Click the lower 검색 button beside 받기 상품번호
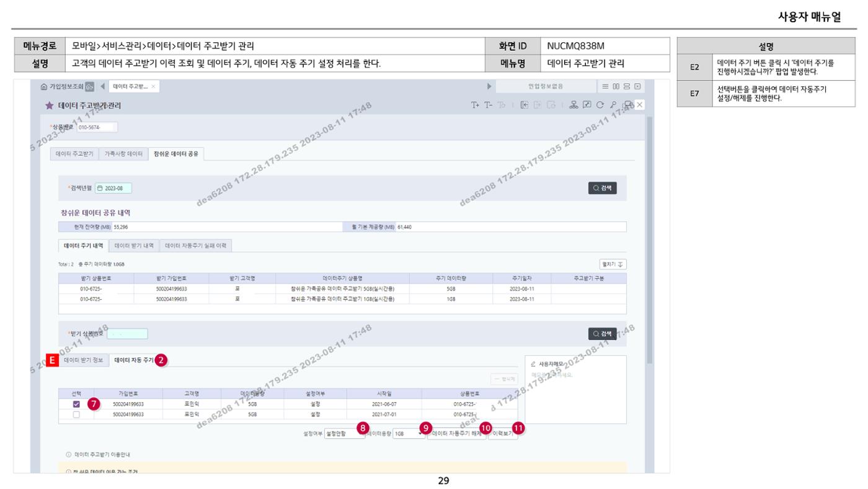Screen dimensions: 868x489 [603, 334]
